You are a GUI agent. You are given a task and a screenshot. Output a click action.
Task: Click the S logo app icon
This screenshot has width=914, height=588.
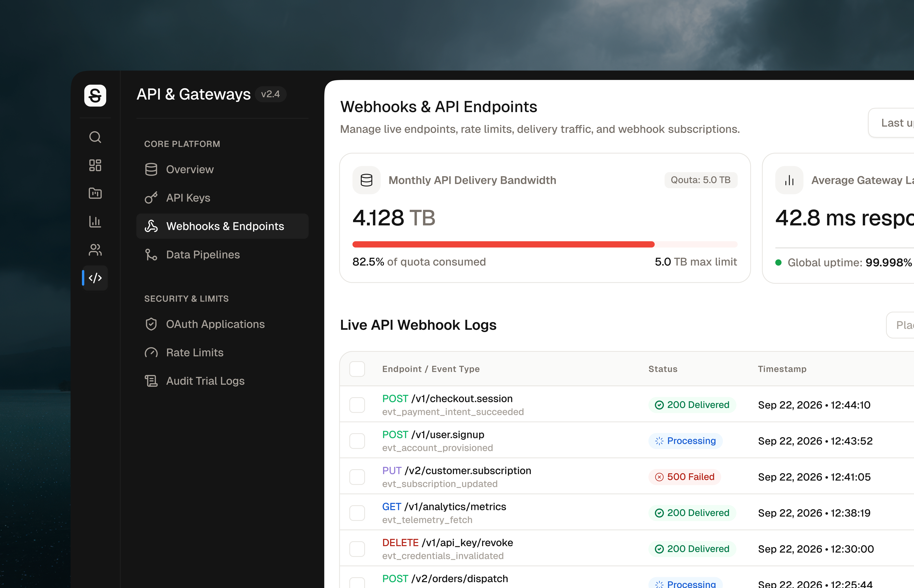[95, 95]
